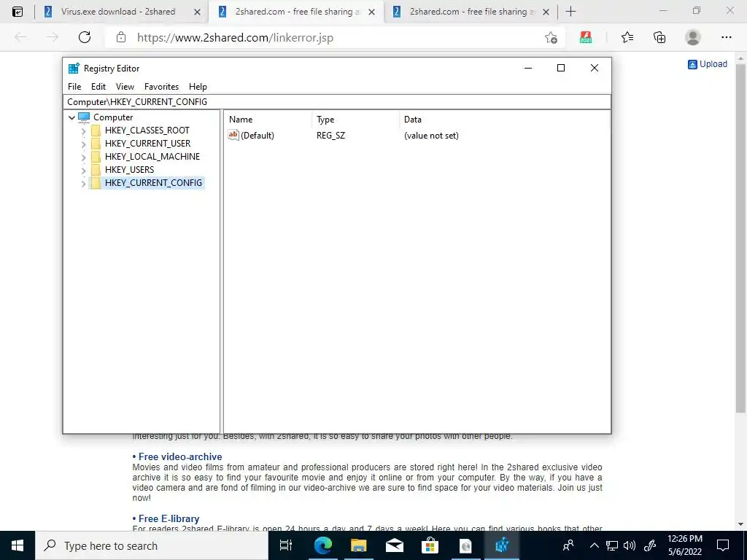Add this page to favorites
The width and height of the screenshot is (747, 560).
[x=551, y=38]
